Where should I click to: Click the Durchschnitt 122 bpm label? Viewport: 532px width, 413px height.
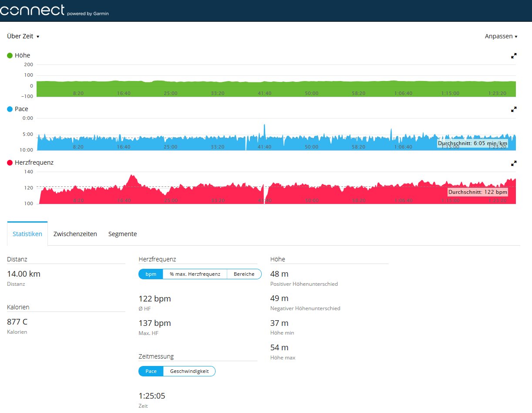(x=478, y=192)
